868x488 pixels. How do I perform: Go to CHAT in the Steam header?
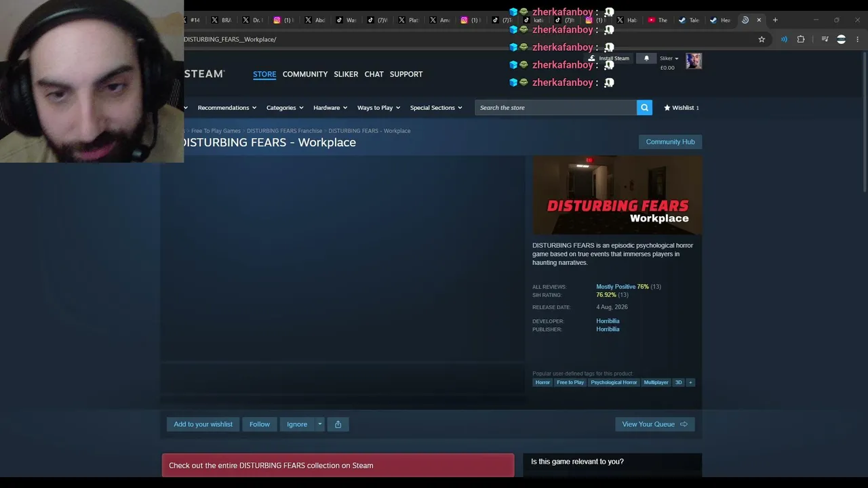374,74
